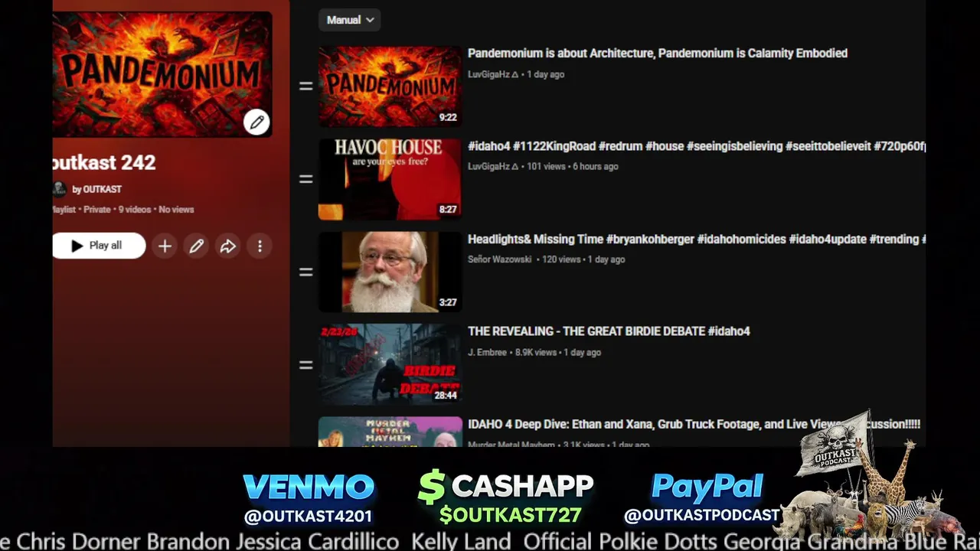Open the Murder Metal Mayhem video thumbnail

(x=390, y=432)
